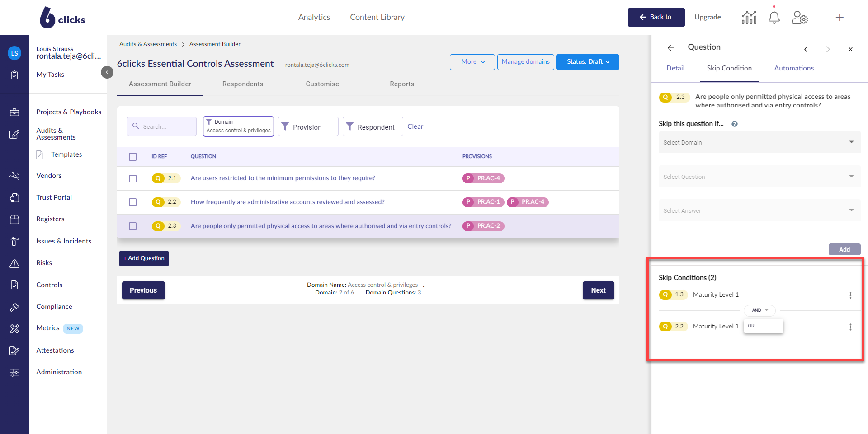Open the user settings gear icon

[x=799, y=18]
